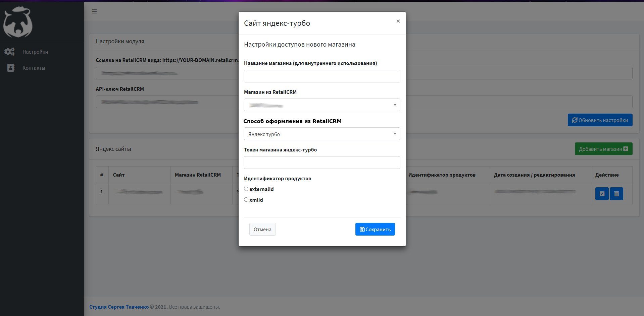The height and width of the screenshot is (316, 644).
Task: Click the gears icon next to Настройки
Action: (x=9, y=52)
